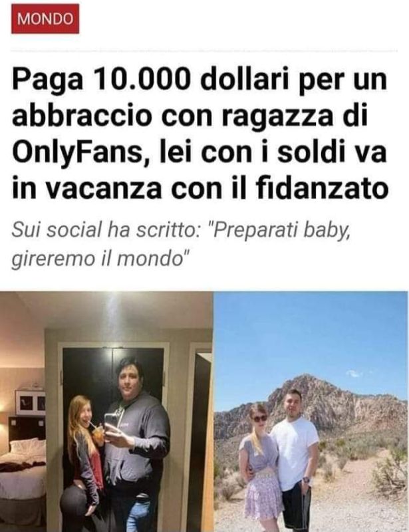This screenshot has width=409, height=532.
Task: Click the iced drink with the straw
Action: pos(97,436)
